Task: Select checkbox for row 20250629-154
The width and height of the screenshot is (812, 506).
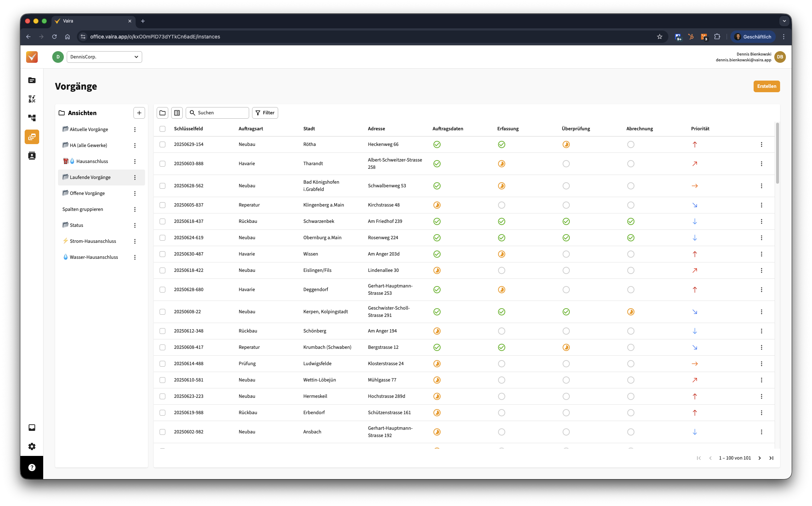Action: coord(162,144)
